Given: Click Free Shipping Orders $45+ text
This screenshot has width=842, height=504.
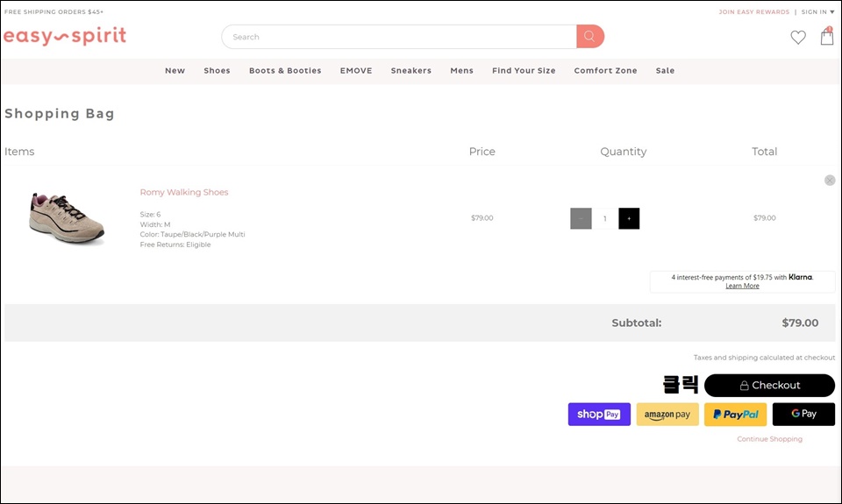Looking at the screenshot, I should pyautogui.click(x=54, y=11).
